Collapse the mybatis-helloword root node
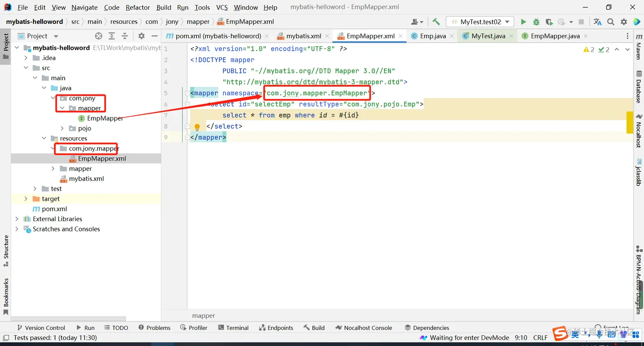 tap(17, 48)
